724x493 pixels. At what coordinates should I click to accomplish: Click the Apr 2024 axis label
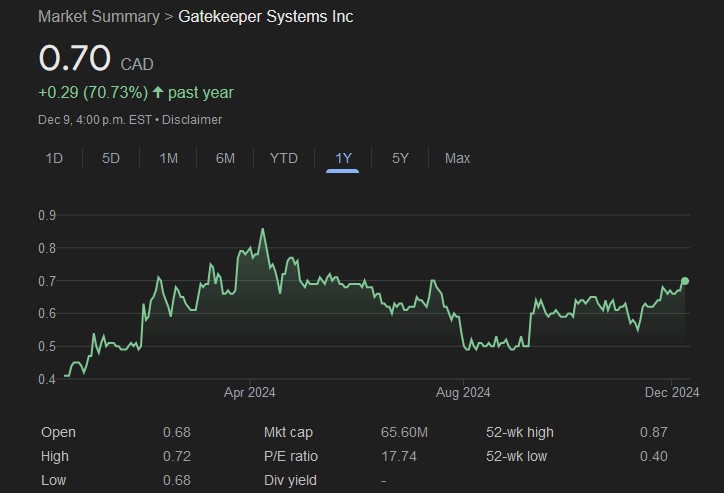249,392
